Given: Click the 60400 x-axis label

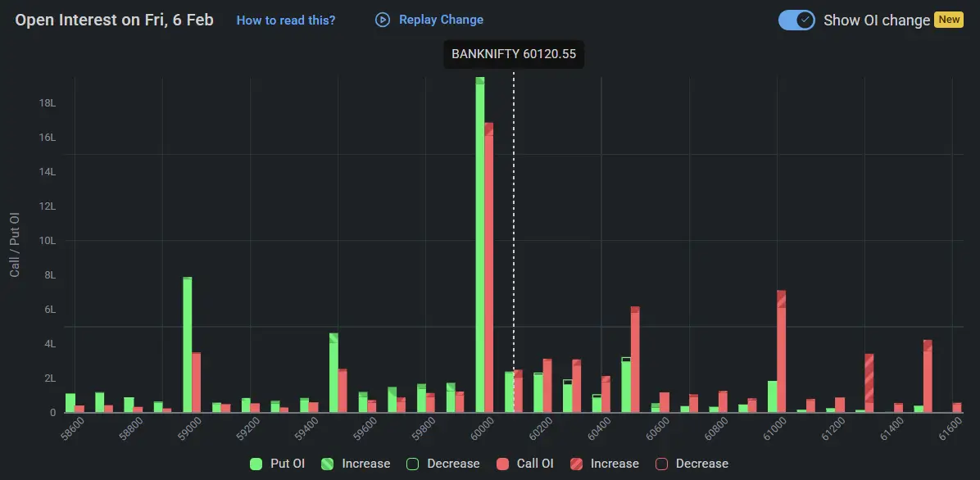Looking at the screenshot, I should click(601, 429).
